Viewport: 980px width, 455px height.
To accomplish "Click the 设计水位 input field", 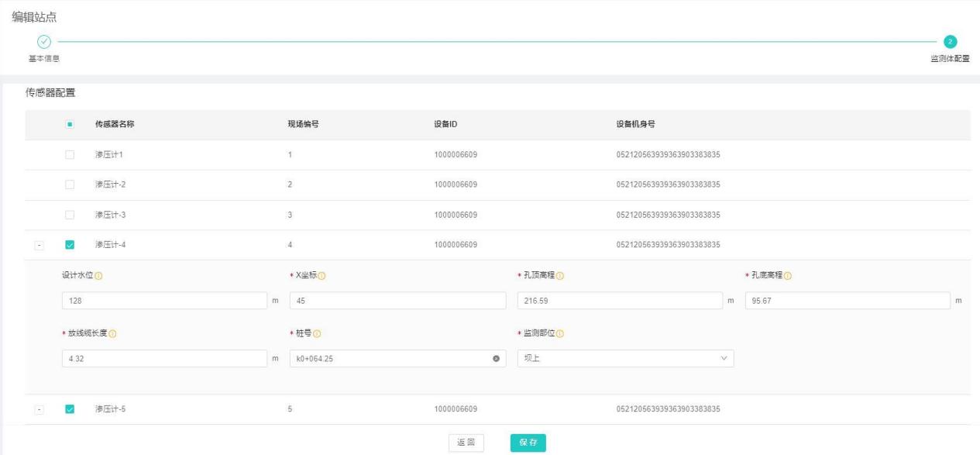I will tap(163, 301).
